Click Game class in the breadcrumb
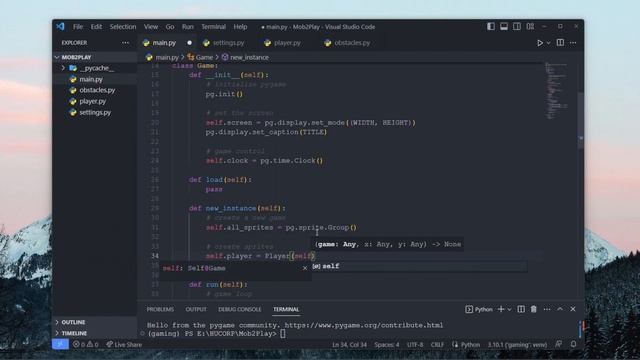Viewport: 640px width, 360px height. pos(204,57)
